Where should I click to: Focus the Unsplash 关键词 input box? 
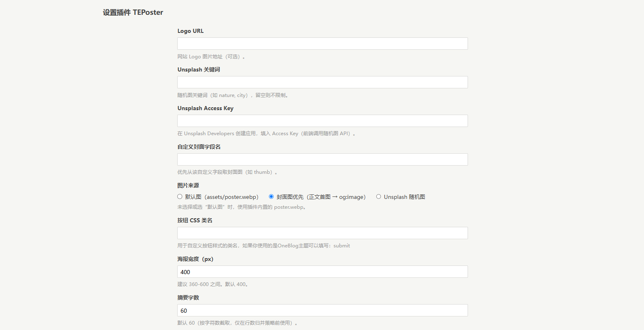(322, 82)
